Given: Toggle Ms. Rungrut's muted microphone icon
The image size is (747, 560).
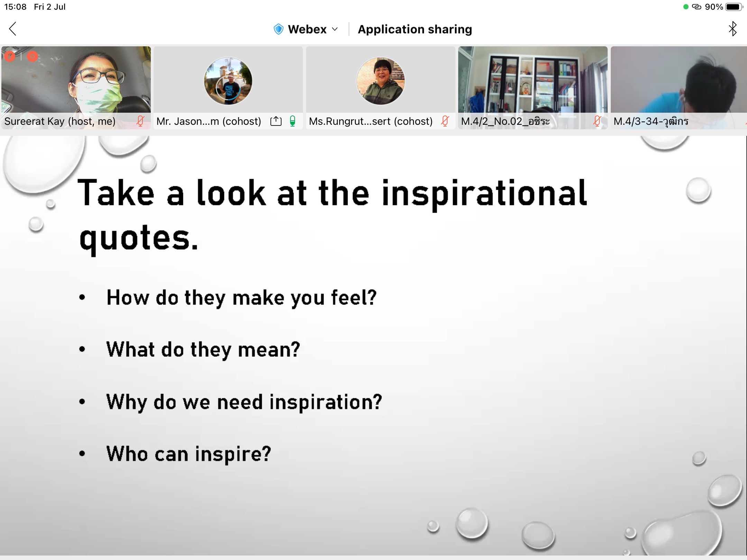Looking at the screenshot, I should 445,121.
